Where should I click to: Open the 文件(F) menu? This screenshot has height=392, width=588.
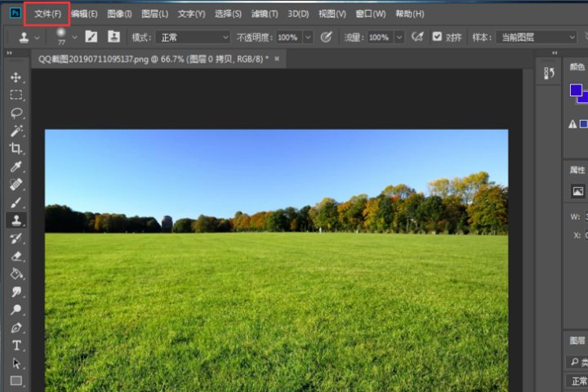pos(47,14)
